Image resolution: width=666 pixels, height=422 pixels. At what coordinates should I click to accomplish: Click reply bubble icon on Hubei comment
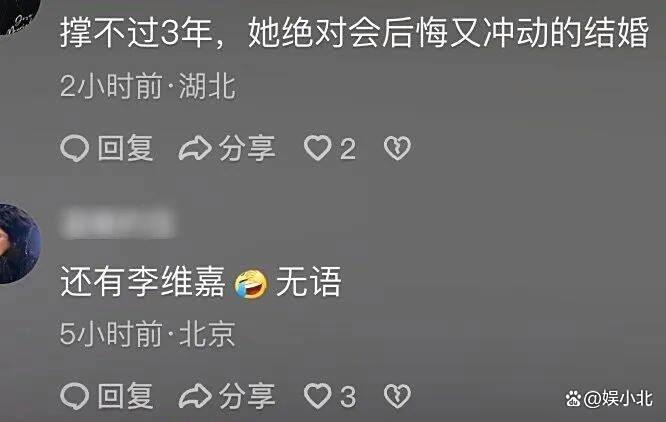click(75, 149)
